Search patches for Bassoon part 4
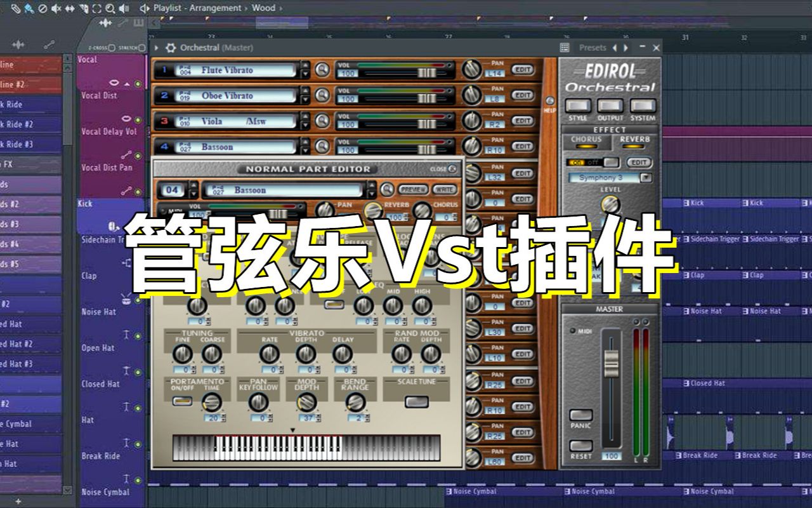Image resolution: width=812 pixels, height=508 pixels. click(x=323, y=146)
